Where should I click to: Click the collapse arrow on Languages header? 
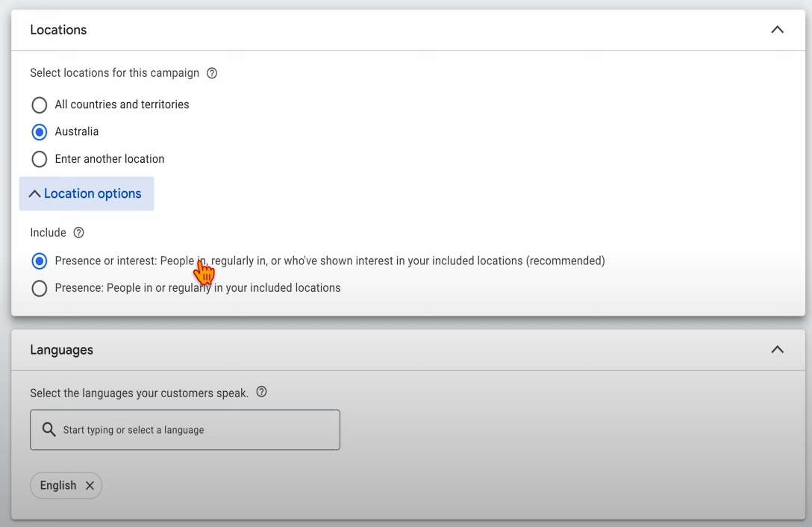[x=777, y=349]
